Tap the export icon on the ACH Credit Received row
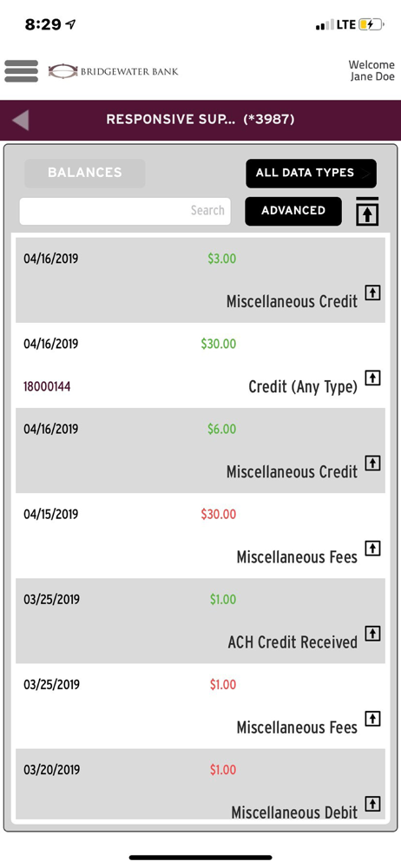This screenshot has height=868, width=401. tap(373, 634)
